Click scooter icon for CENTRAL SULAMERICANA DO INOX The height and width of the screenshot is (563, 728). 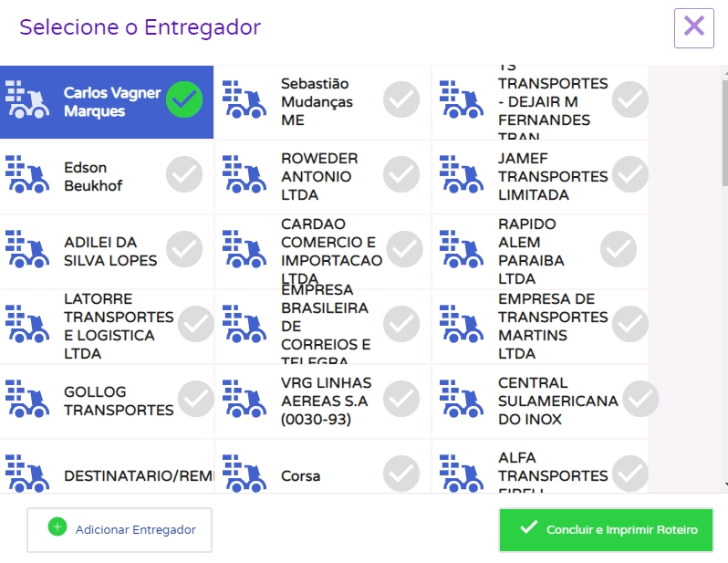click(462, 399)
